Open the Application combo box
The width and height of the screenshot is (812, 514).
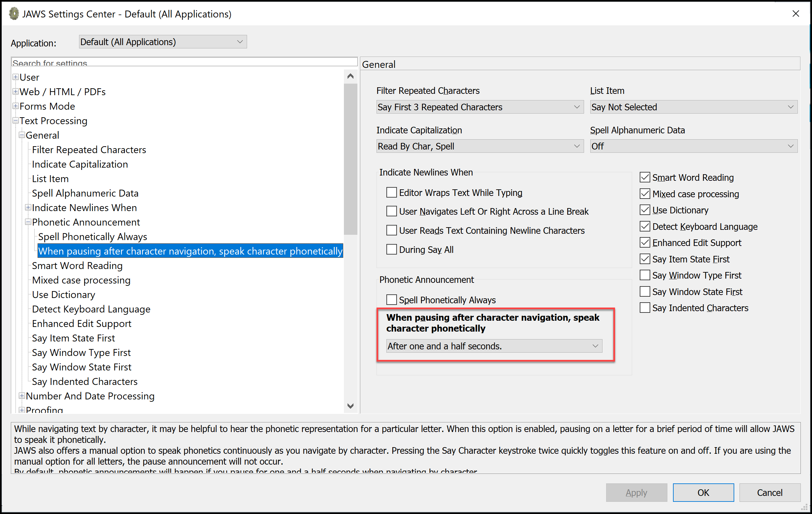click(162, 42)
